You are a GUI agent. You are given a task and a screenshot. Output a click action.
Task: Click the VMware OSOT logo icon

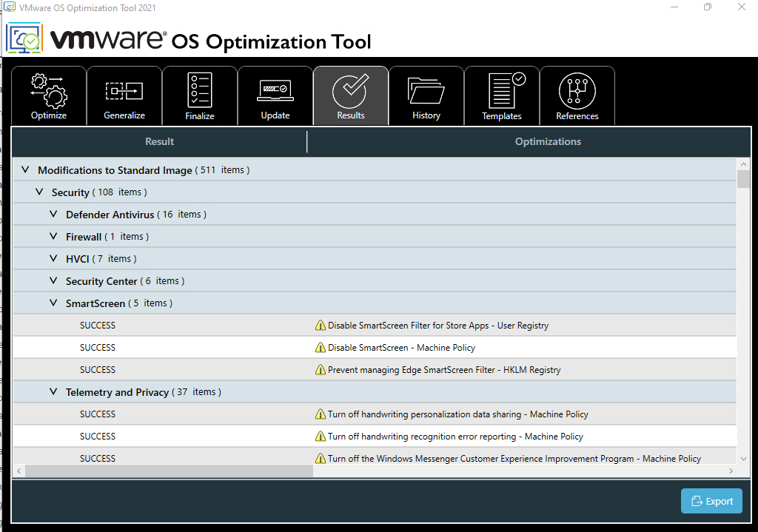[24, 38]
